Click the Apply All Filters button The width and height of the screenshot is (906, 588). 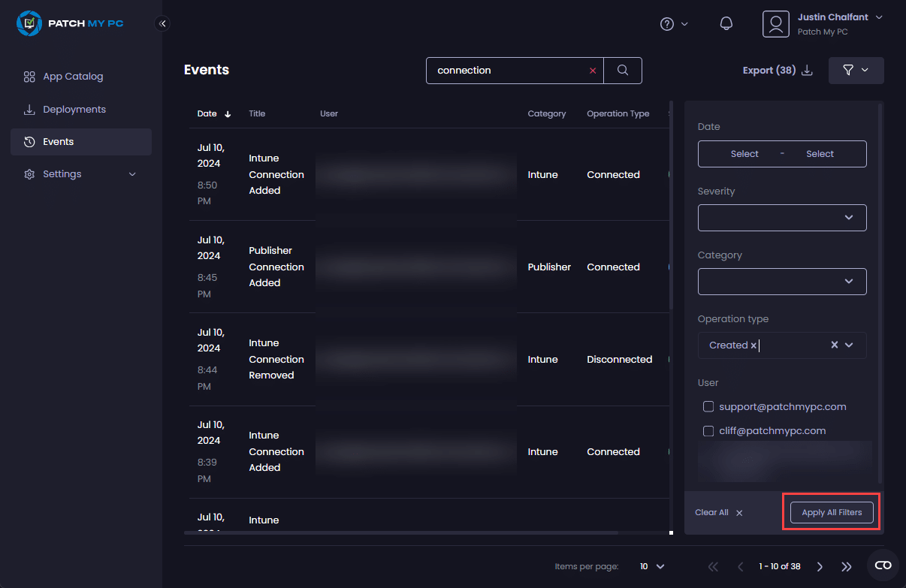831,512
